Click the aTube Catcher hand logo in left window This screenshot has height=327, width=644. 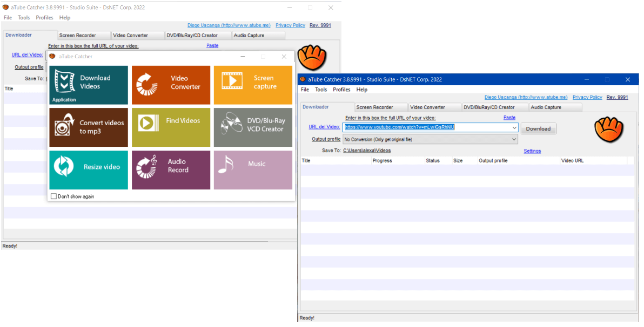(312, 57)
